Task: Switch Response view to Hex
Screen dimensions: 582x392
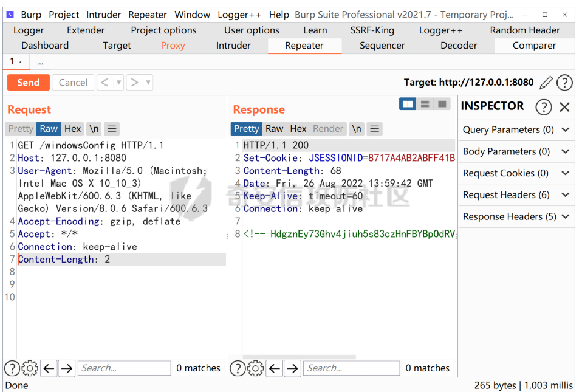Action: pyautogui.click(x=298, y=129)
